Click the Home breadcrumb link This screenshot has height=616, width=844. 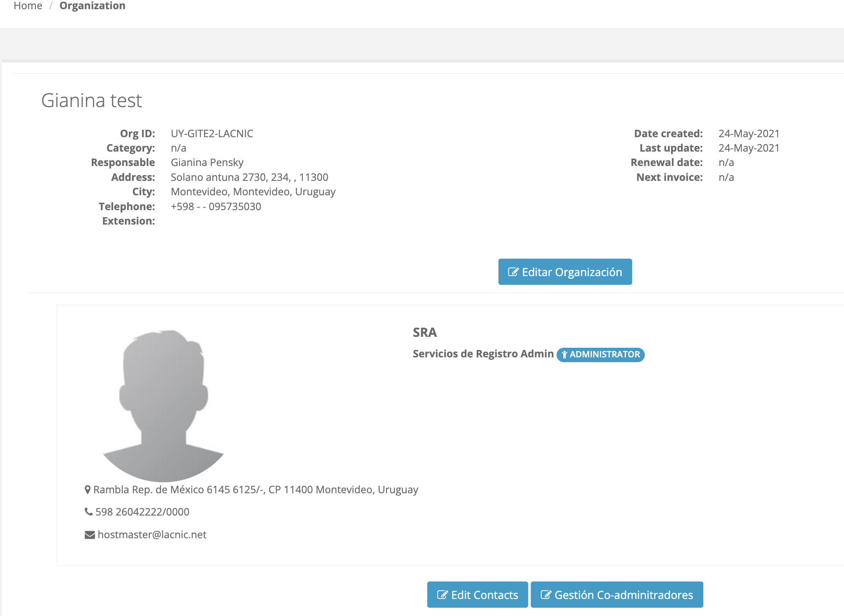click(28, 6)
